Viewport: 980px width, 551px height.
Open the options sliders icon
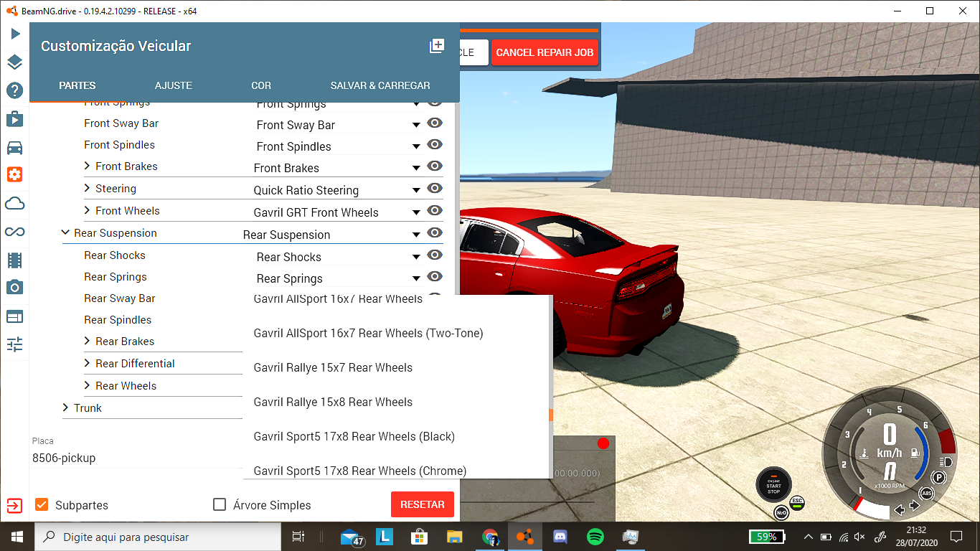point(15,344)
